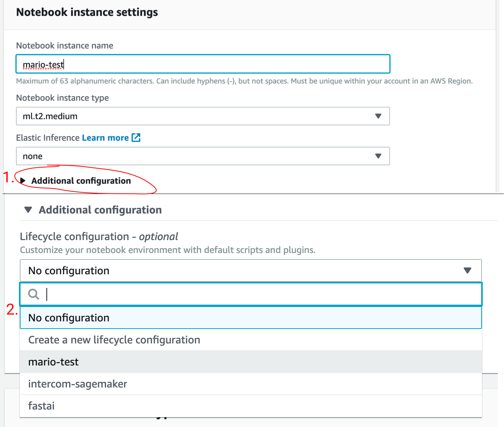Click the right-pointing triangle by Additional configuration
Screen dimensions: 504x427
click(x=23, y=181)
